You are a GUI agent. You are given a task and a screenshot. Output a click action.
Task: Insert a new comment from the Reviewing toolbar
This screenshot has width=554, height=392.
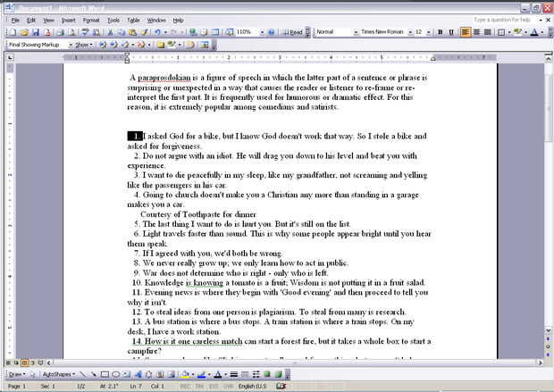click(161, 45)
